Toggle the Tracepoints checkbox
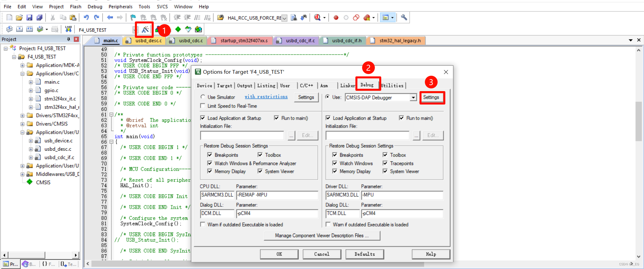This screenshot has height=269, width=644. point(385,163)
